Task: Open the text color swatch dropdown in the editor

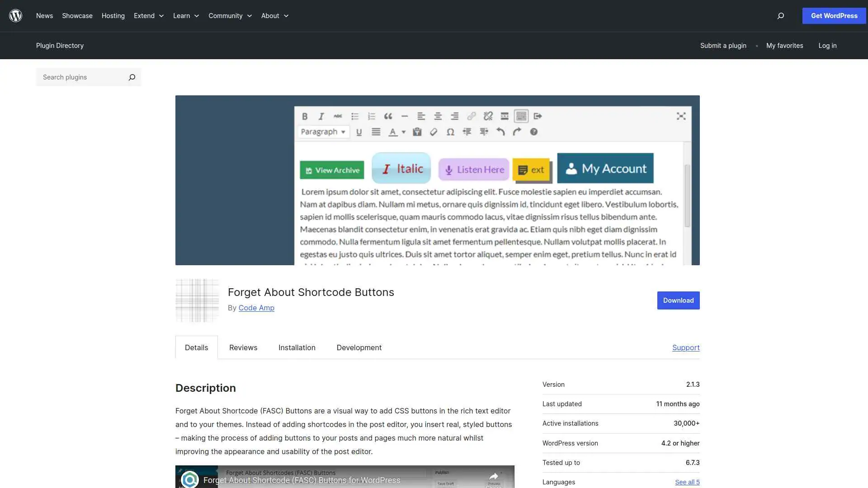Action: click(404, 131)
